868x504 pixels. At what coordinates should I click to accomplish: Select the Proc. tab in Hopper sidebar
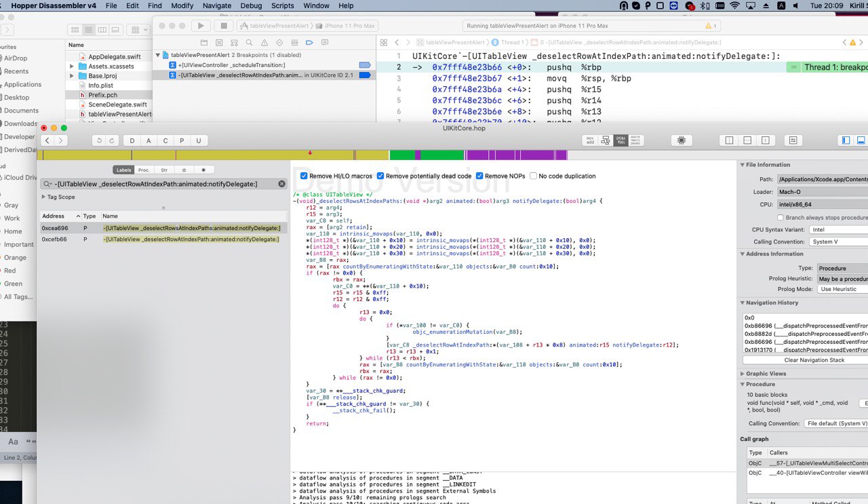point(144,170)
